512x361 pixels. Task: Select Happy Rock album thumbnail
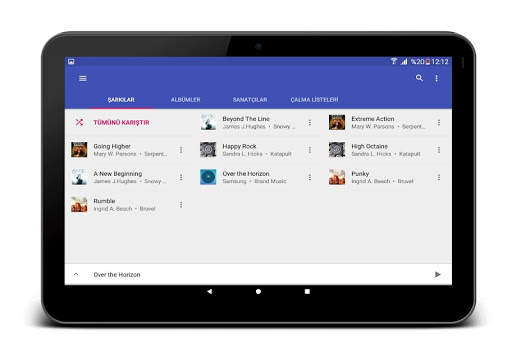(208, 150)
